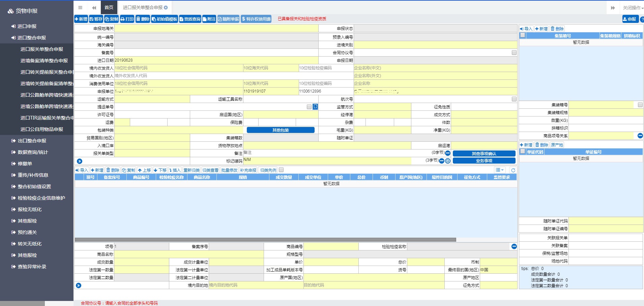
Task: Click the 新增 button in top toolbar
Action: pos(81,19)
